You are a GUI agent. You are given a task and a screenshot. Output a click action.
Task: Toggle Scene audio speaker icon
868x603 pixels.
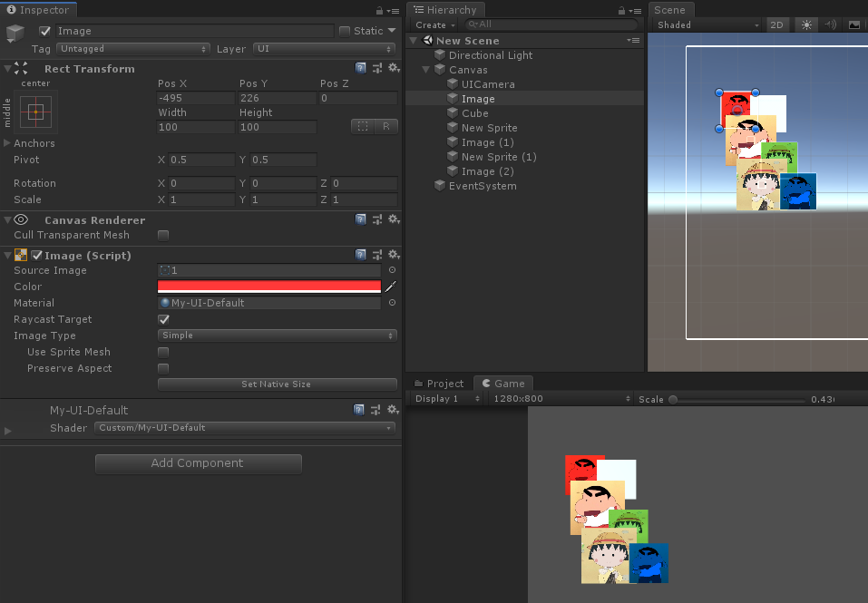click(830, 24)
